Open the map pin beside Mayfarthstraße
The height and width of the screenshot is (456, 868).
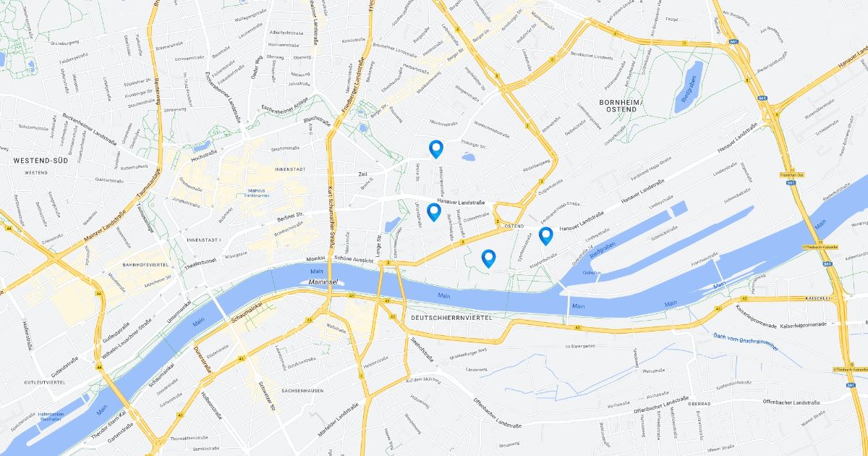point(546,235)
